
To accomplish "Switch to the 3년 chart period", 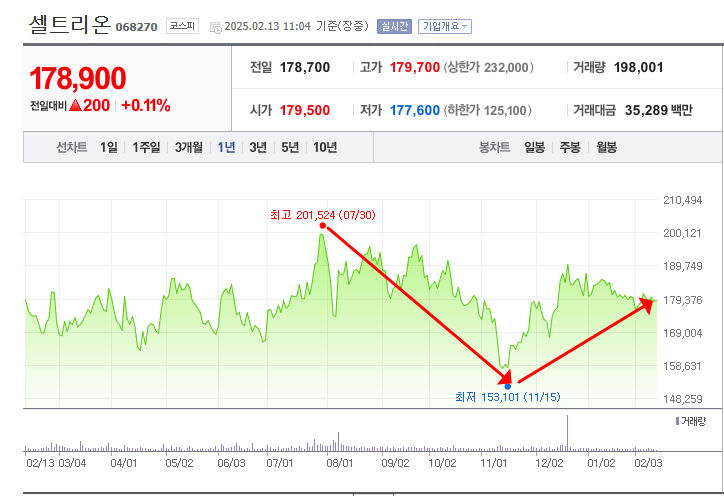I will [258, 147].
